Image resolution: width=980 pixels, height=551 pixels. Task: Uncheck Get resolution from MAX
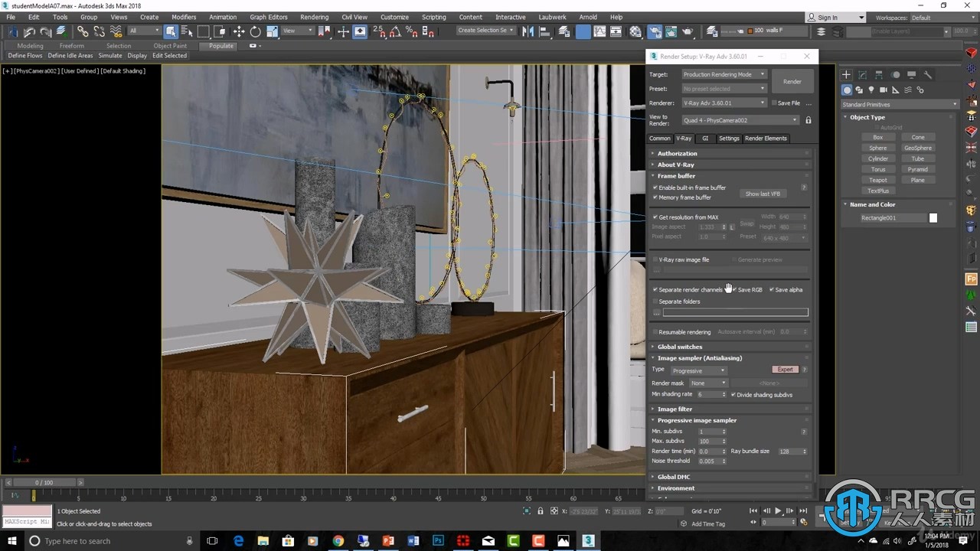(655, 217)
